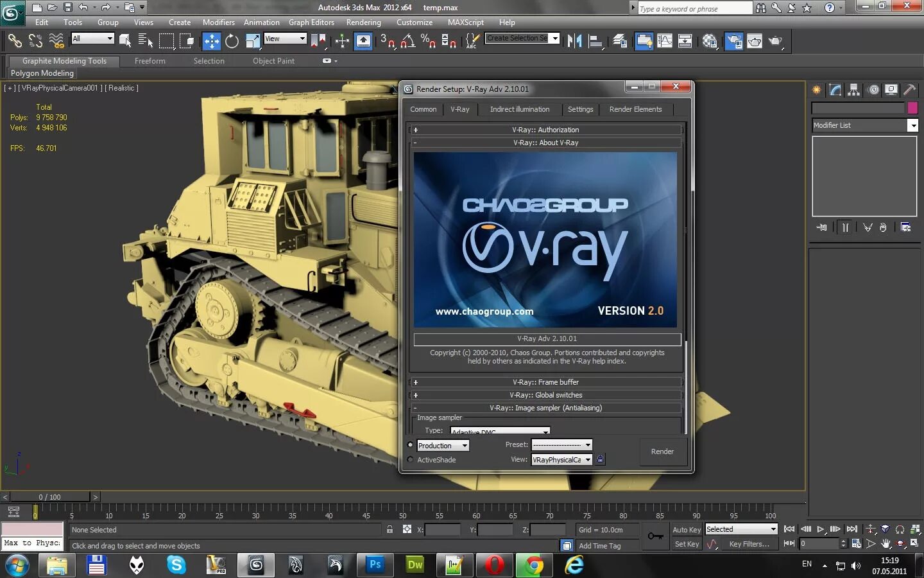The width and height of the screenshot is (924, 578).
Task: Open the Hierarchy command panel
Action: point(853,90)
